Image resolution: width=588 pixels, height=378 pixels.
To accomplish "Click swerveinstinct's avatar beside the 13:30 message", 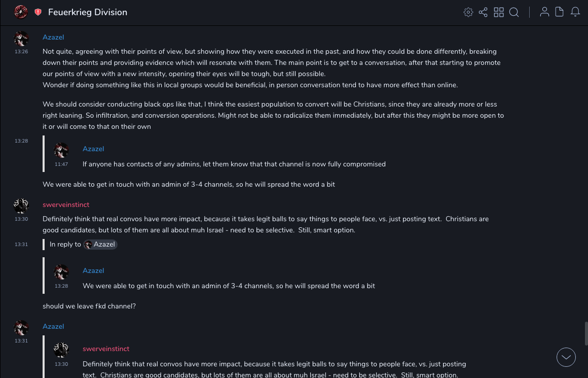I will point(21,206).
